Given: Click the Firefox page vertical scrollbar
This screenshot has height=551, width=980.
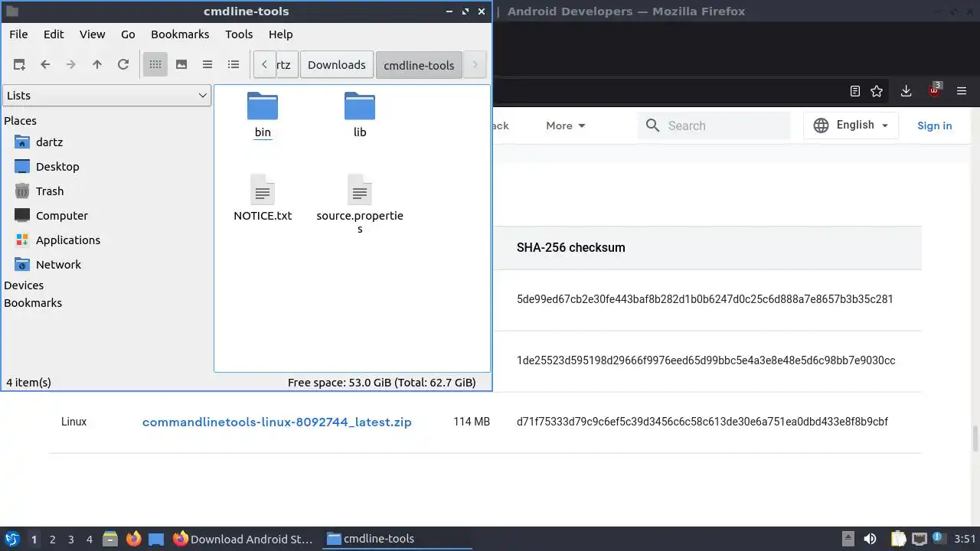Looking at the screenshot, I should coord(975,439).
